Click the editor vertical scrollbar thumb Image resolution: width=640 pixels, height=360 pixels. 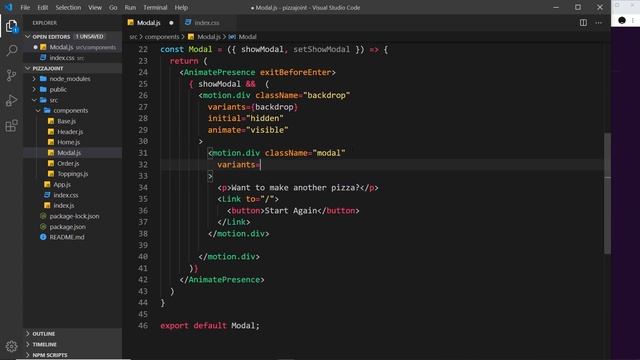tap(607, 193)
